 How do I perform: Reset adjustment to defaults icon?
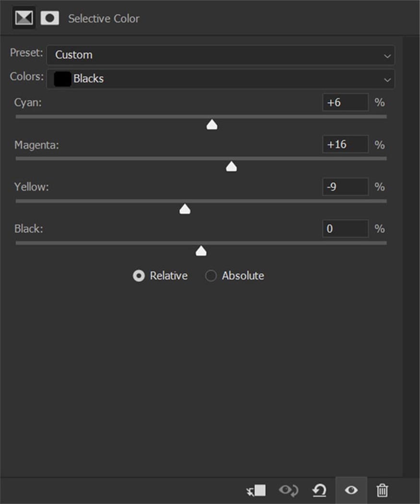click(x=320, y=491)
